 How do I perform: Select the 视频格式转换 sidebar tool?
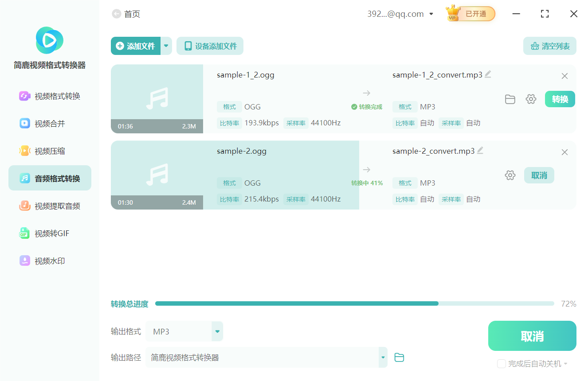point(49,96)
